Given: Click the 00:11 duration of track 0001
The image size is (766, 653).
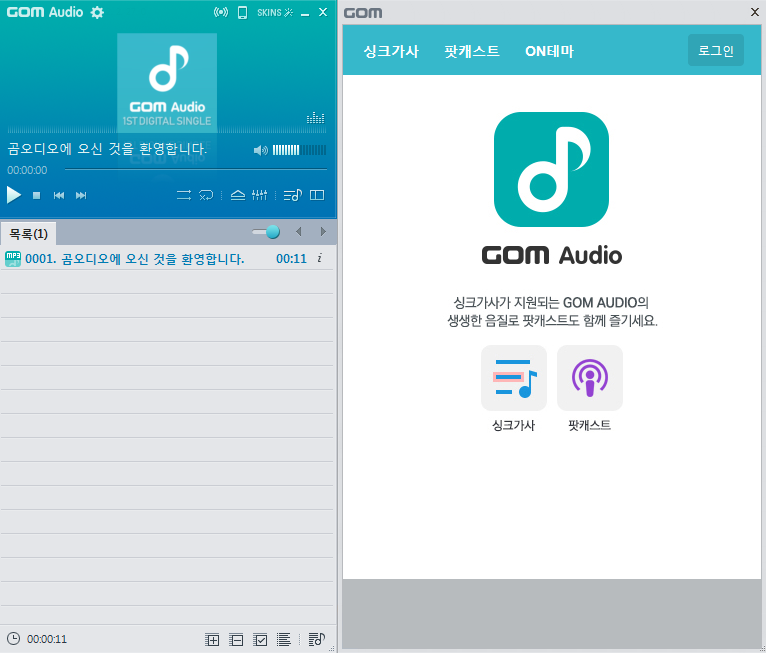Looking at the screenshot, I should point(291,259).
